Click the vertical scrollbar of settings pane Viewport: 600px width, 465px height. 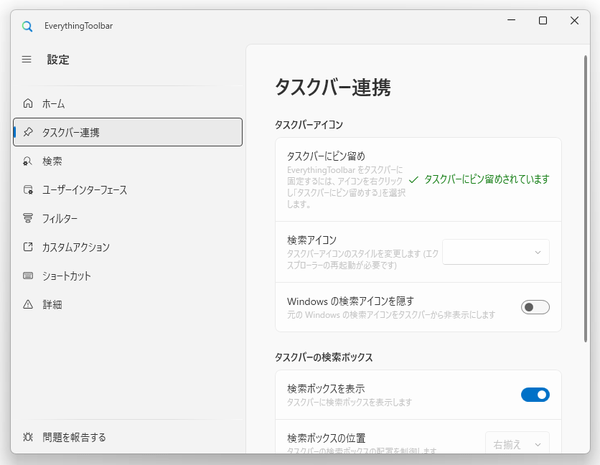pyautogui.click(x=585, y=199)
